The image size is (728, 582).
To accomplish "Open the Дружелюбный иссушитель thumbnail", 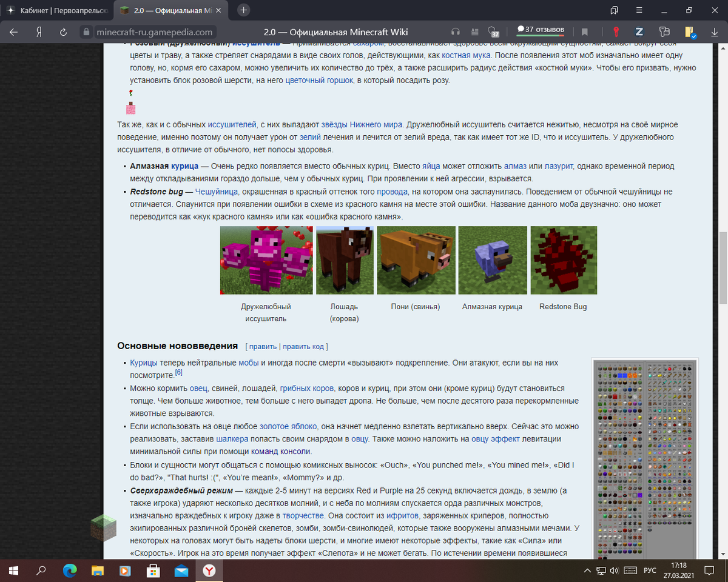I will 266,260.
